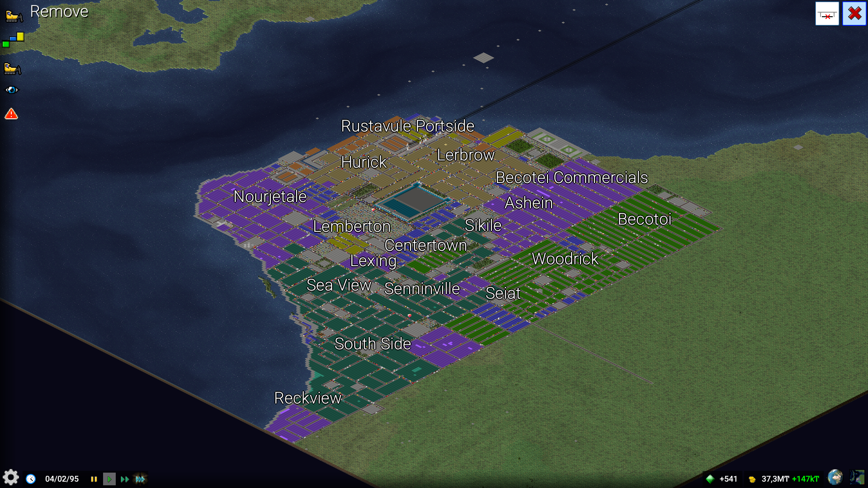This screenshot has height=488, width=868.
Task: Click the Sikile district label
Action: pyautogui.click(x=483, y=225)
